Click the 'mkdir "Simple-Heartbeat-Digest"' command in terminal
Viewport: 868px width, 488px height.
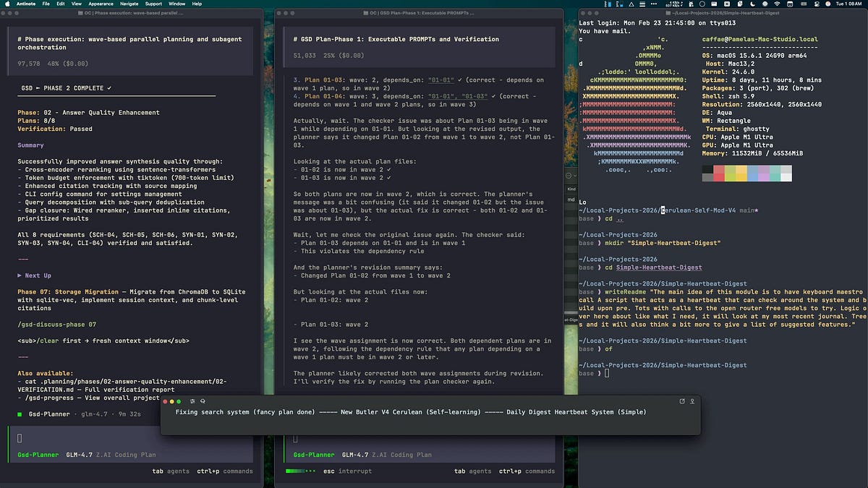[x=663, y=243]
